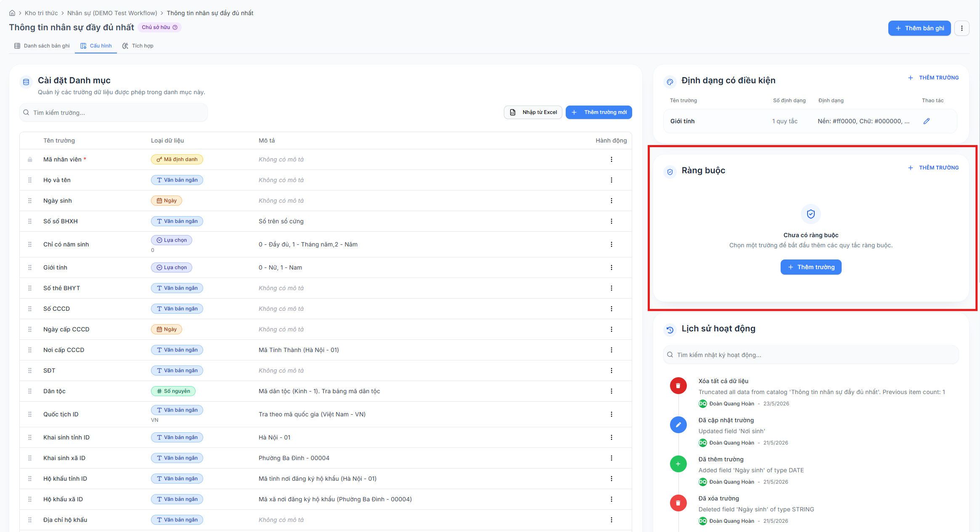980x532 pixels.
Task: Open actions menu for Dân tộc row
Action: (612, 391)
